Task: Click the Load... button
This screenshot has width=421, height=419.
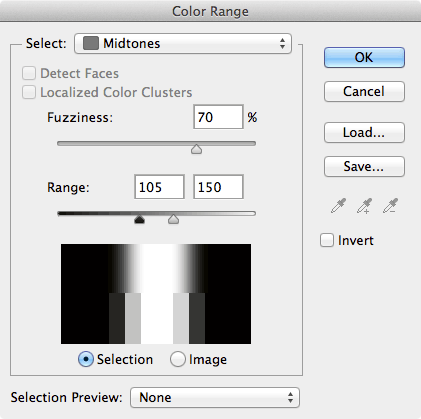Action: 364,132
